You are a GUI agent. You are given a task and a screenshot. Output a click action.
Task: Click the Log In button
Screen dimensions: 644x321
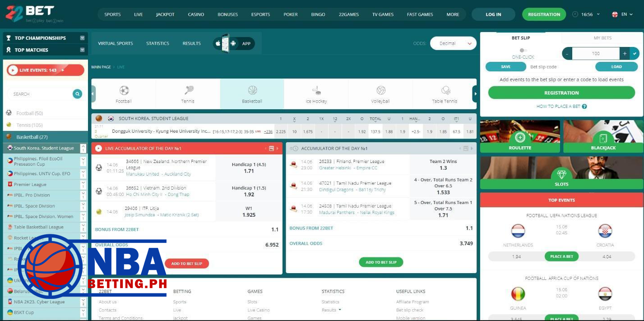coord(493,14)
